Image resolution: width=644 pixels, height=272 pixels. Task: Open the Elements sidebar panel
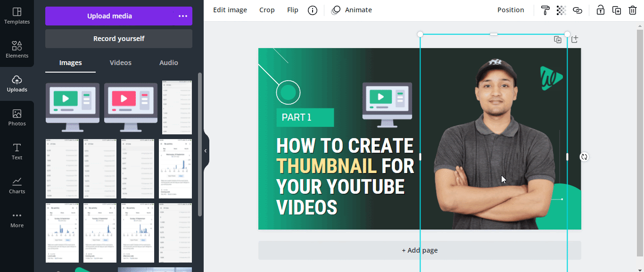pos(17,50)
